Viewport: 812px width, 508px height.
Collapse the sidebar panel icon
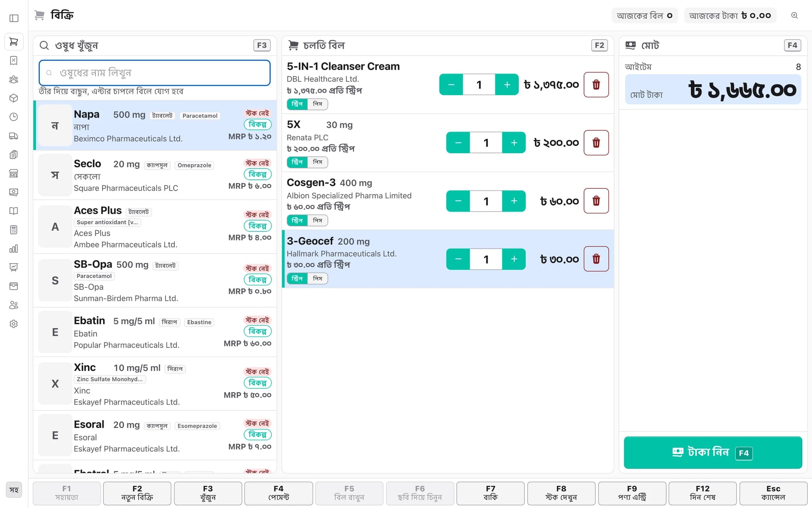(x=14, y=18)
